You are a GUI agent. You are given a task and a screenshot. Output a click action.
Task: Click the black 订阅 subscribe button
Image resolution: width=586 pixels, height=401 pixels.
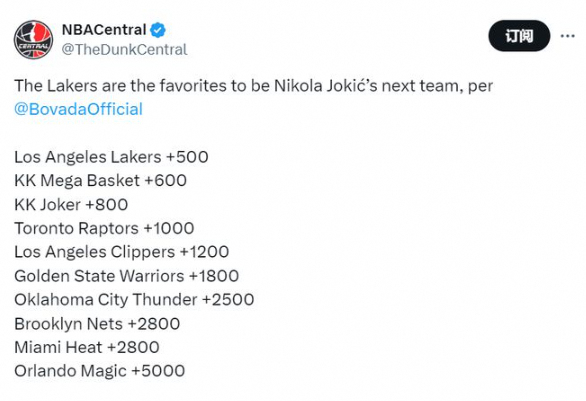click(x=519, y=36)
